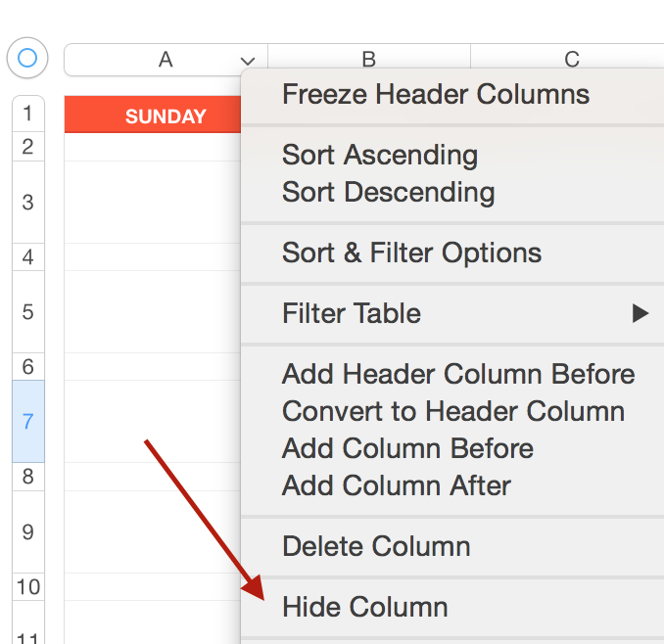Expand the Filter Table submenu arrow
Viewport: 664px width, 644px height.
click(x=640, y=313)
